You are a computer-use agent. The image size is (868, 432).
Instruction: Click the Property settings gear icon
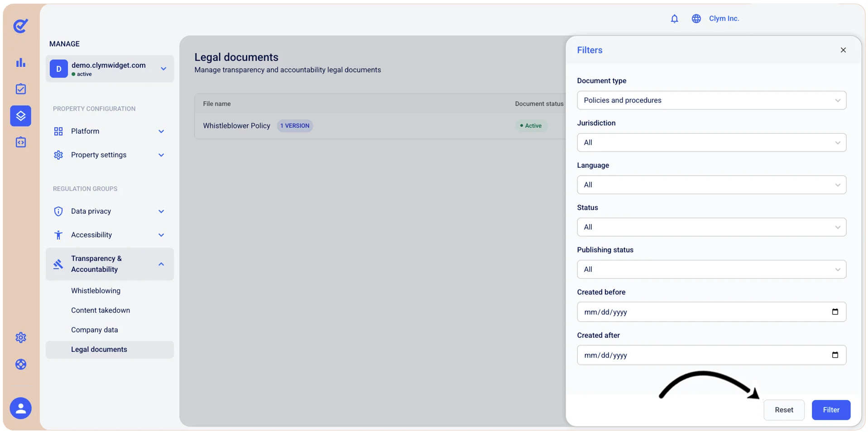click(x=58, y=155)
